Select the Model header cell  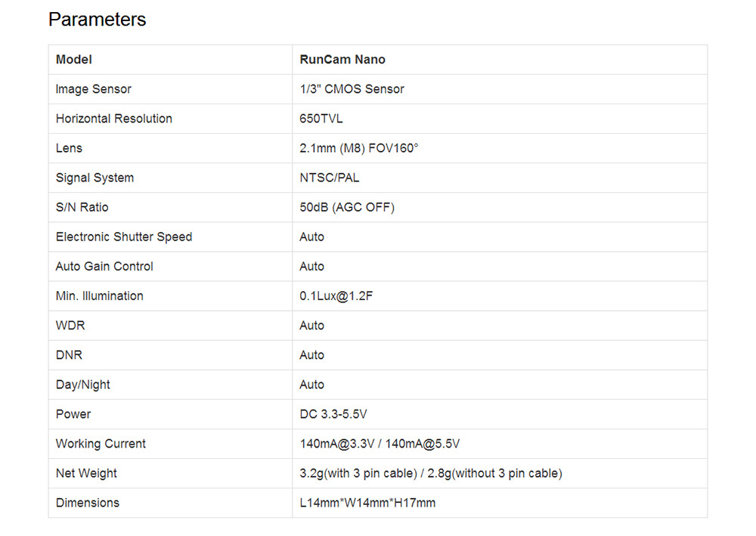(170, 60)
